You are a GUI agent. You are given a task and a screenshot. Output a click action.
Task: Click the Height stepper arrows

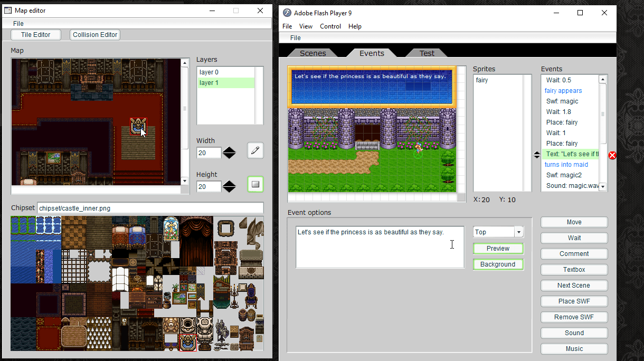(229, 187)
